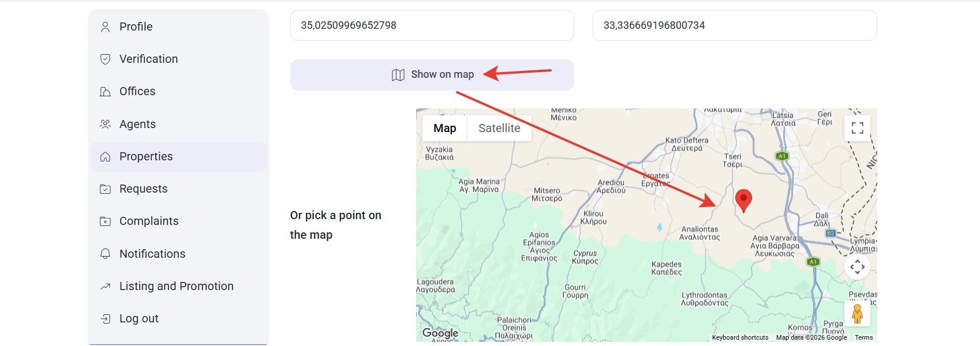This screenshot has width=980, height=346.
Task: Click the Verification shield icon
Action: click(105, 59)
